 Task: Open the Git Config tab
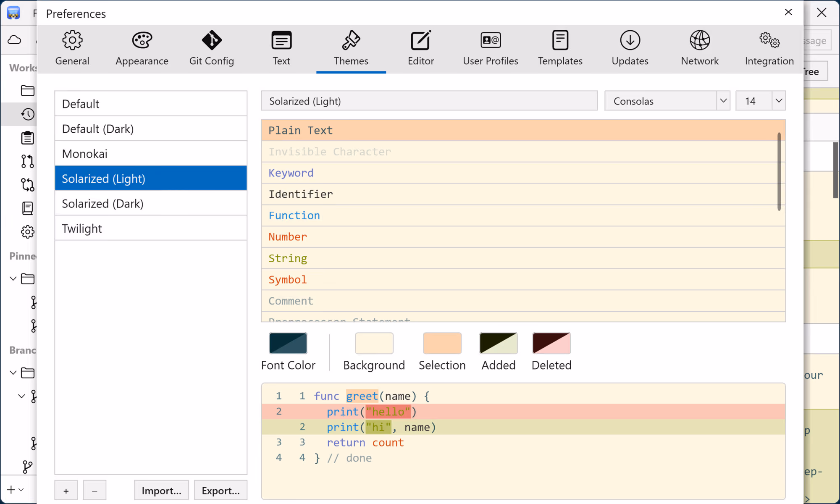coord(212,49)
